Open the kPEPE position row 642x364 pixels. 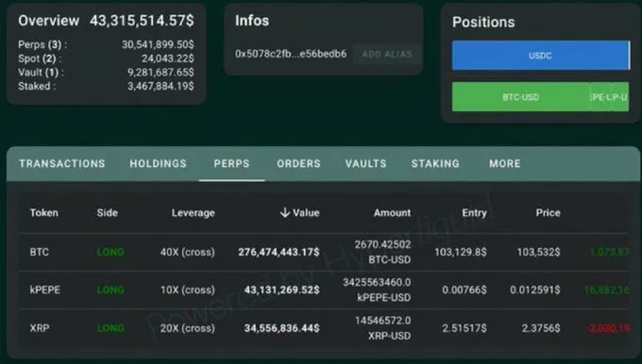pos(323,290)
